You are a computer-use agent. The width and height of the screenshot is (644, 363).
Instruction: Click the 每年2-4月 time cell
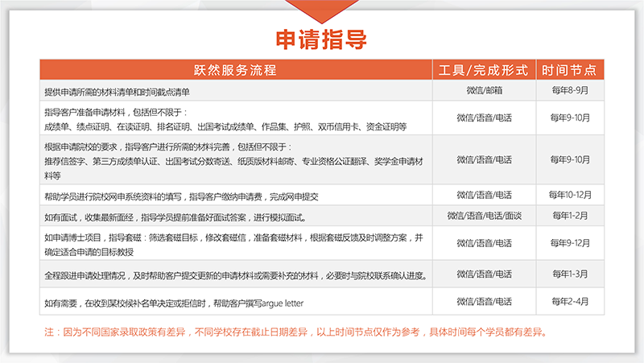tap(570, 301)
